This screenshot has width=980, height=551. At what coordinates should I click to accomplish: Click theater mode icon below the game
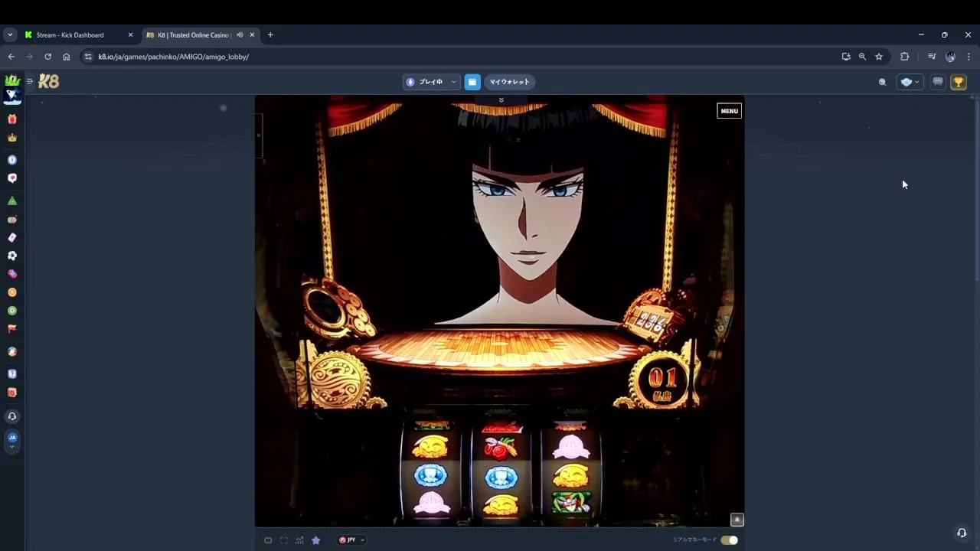tap(268, 540)
